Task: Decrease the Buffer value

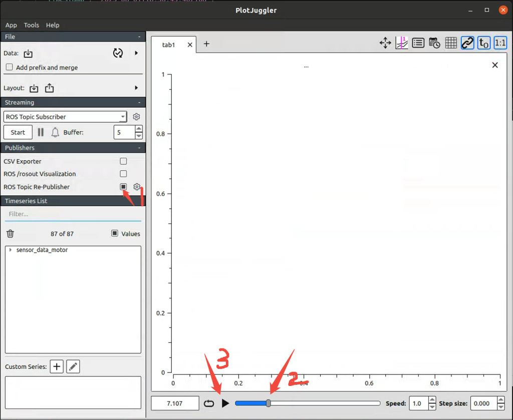Action: click(x=139, y=136)
